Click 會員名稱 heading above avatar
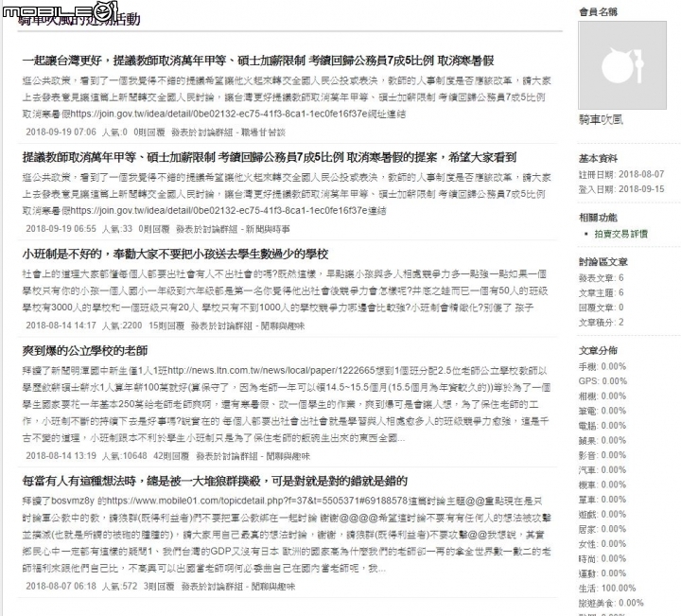Viewport: 681px width, 616px height. (x=598, y=12)
